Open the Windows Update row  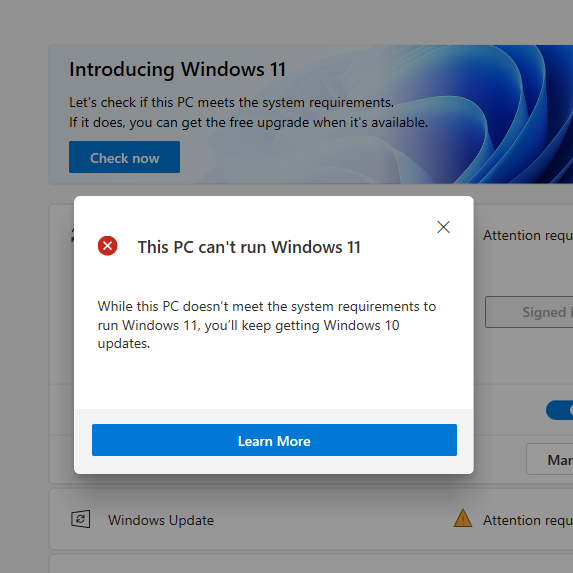point(311,519)
